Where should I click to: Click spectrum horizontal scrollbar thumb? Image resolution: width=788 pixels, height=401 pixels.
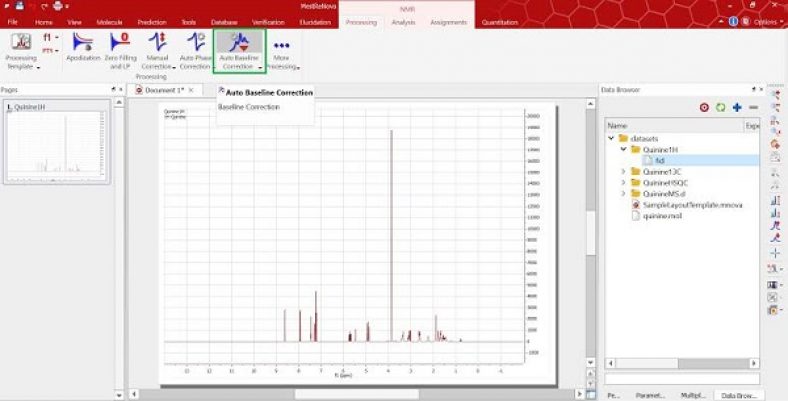tap(356, 394)
